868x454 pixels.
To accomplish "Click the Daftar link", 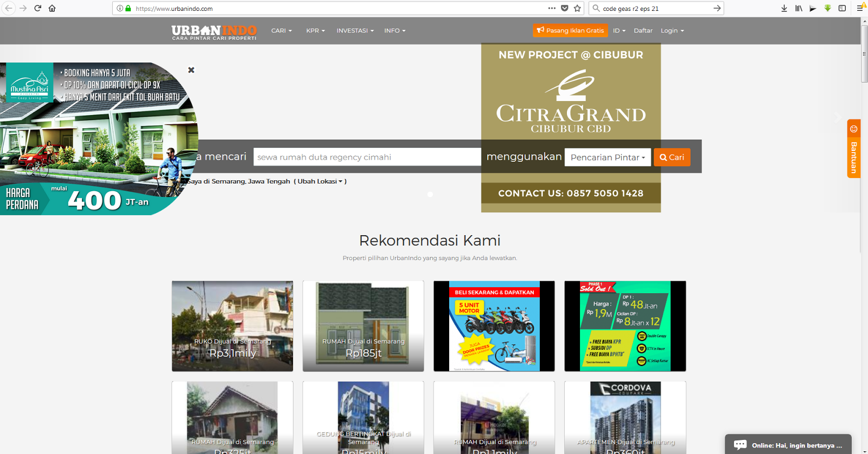I will click(x=643, y=30).
